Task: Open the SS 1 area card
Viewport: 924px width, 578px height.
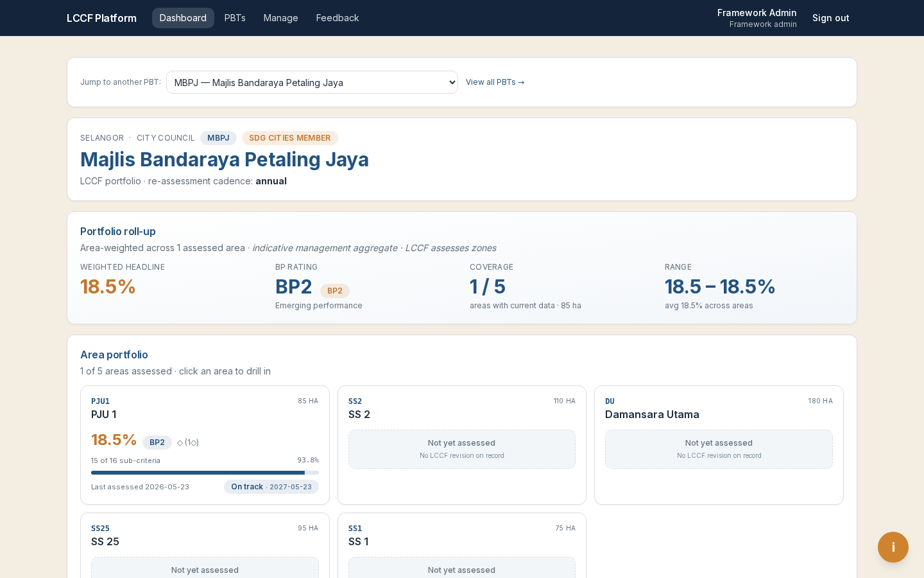Action: (x=462, y=545)
